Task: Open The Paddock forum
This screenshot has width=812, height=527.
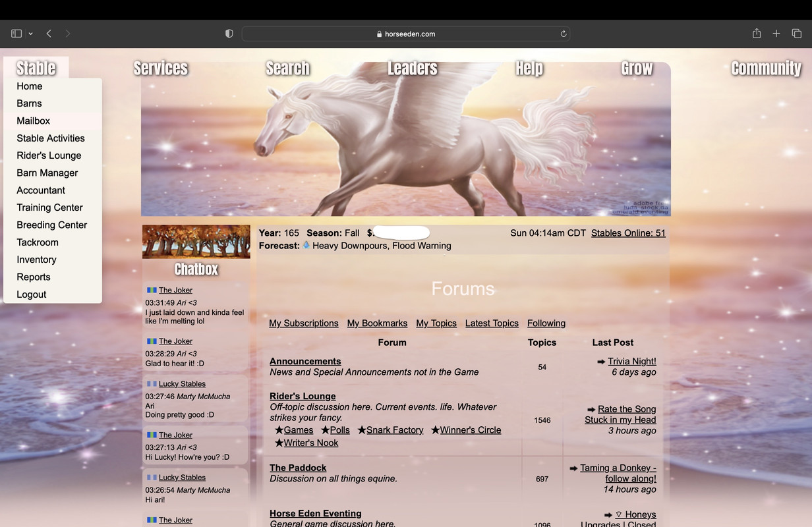Action: click(298, 468)
